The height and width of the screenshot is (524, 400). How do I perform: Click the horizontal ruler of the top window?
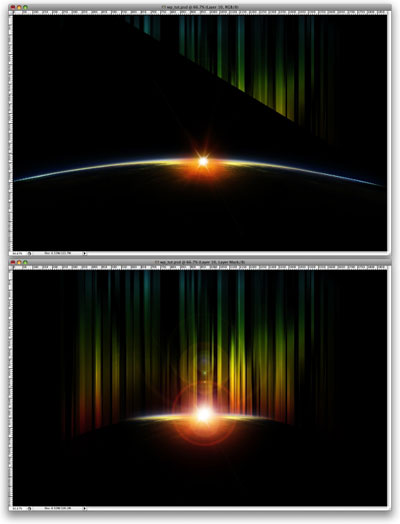pos(200,13)
